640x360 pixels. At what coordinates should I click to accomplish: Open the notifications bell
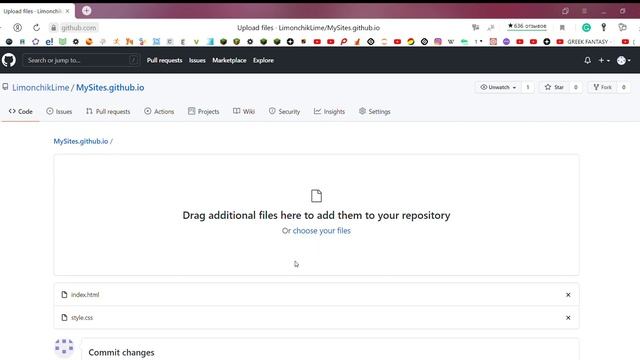coord(587,60)
